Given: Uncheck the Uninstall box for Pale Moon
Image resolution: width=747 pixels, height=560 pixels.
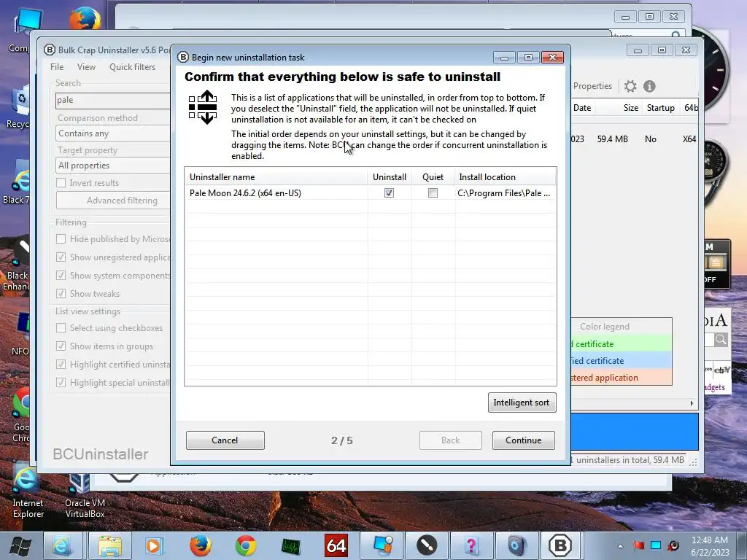Looking at the screenshot, I should [390, 192].
